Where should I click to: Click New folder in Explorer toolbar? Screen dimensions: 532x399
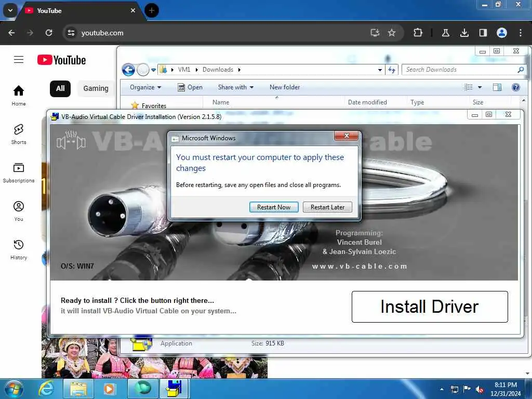pos(285,87)
